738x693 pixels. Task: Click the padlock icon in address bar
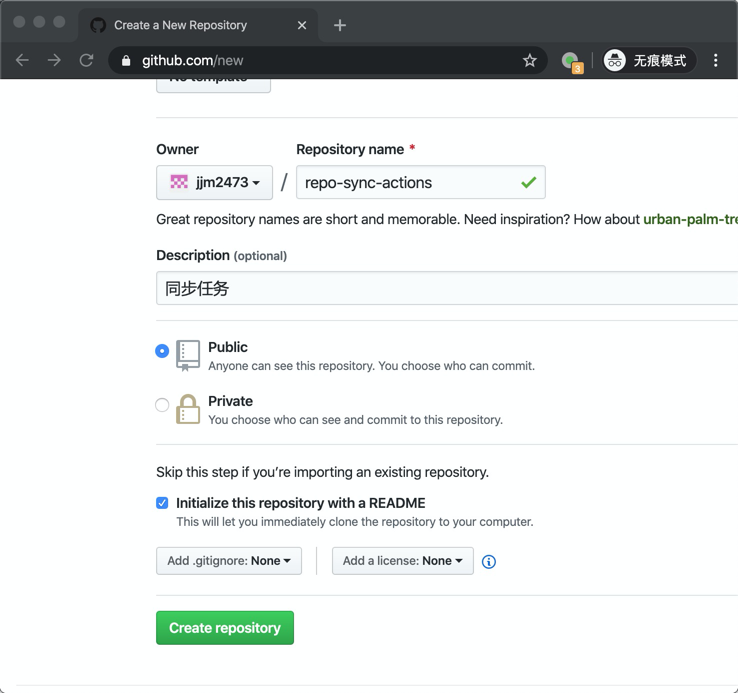pos(126,61)
